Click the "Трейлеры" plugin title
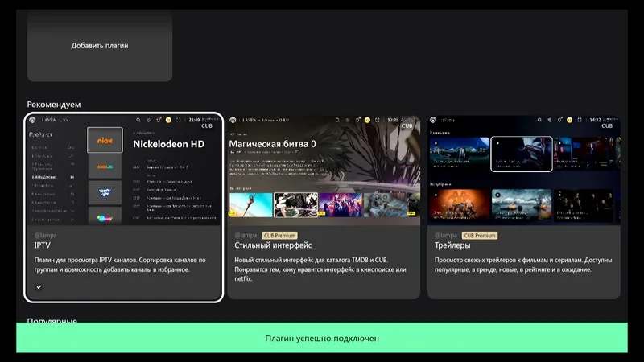 pyautogui.click(x=452, y=245)
